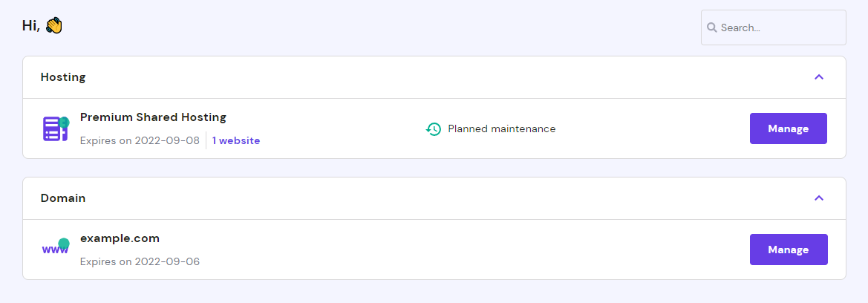Screen dimensions: 868x303
Task: Click the Domain section header label
Action: [x=63, y=198]
